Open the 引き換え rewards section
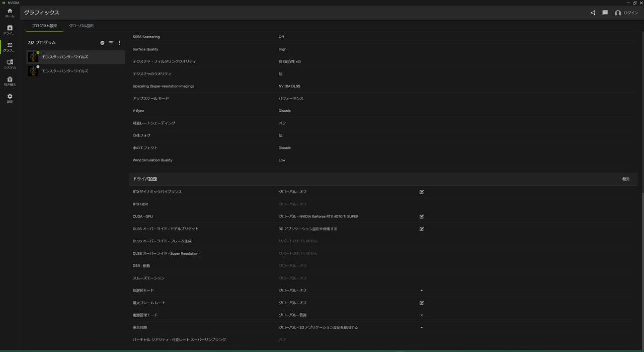The image size is (644, 352). 9,82
